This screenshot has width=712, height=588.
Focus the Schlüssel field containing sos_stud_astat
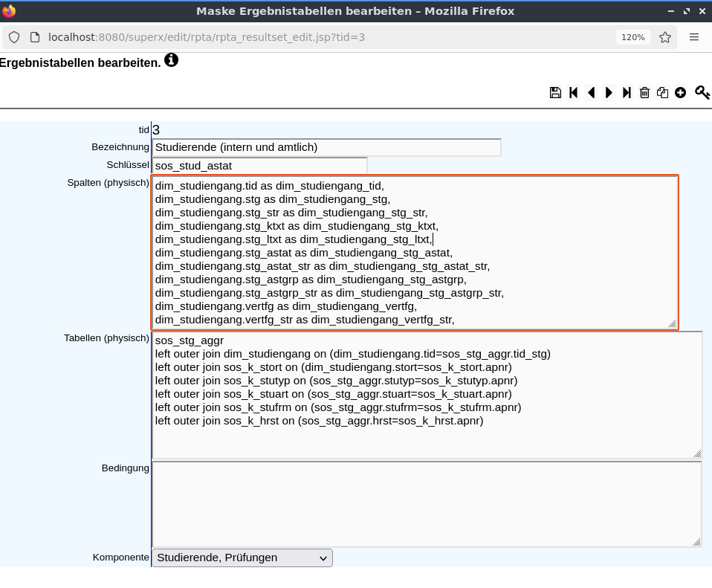[259, 166]
